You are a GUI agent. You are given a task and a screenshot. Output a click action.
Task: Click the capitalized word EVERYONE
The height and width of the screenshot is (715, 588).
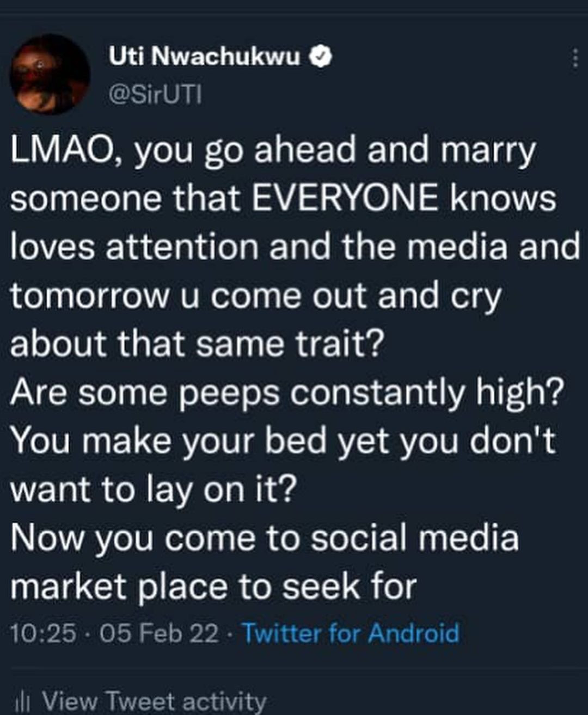345,199
